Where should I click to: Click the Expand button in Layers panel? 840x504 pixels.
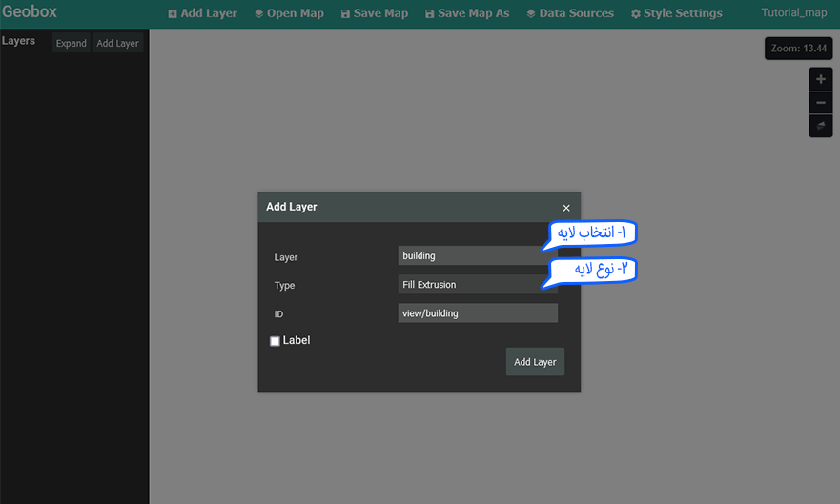[71, 43]
